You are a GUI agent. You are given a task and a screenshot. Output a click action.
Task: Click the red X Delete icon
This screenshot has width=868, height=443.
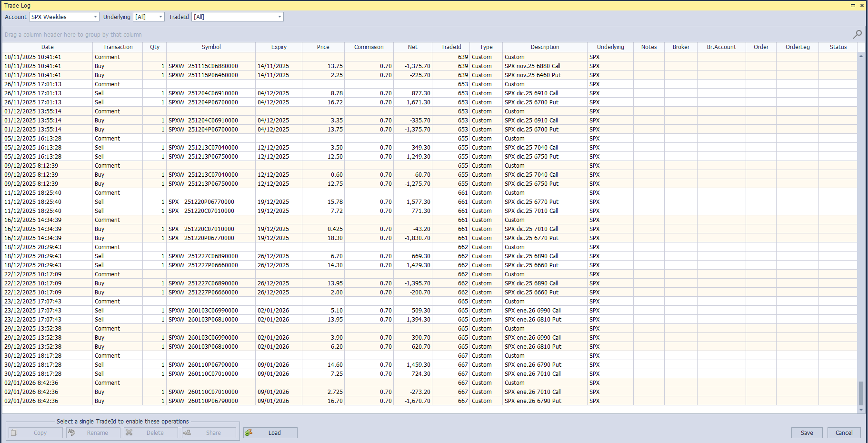click(x=129, y=433)
